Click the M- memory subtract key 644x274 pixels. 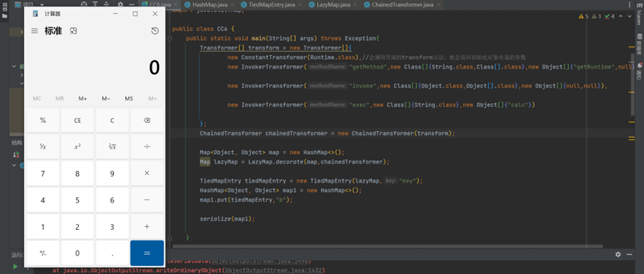click(x=106, y=99)
